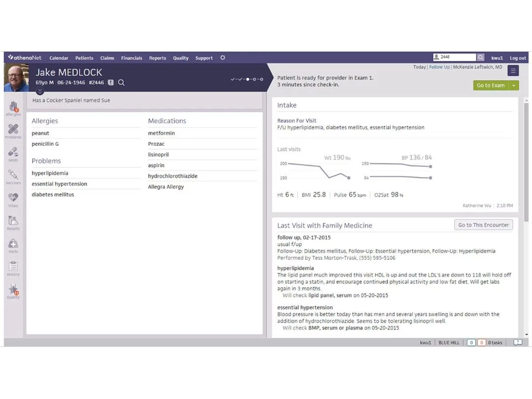Open the Visits sidebar icon
Viewport: 532px width, 399px height.
coord(13,246)
